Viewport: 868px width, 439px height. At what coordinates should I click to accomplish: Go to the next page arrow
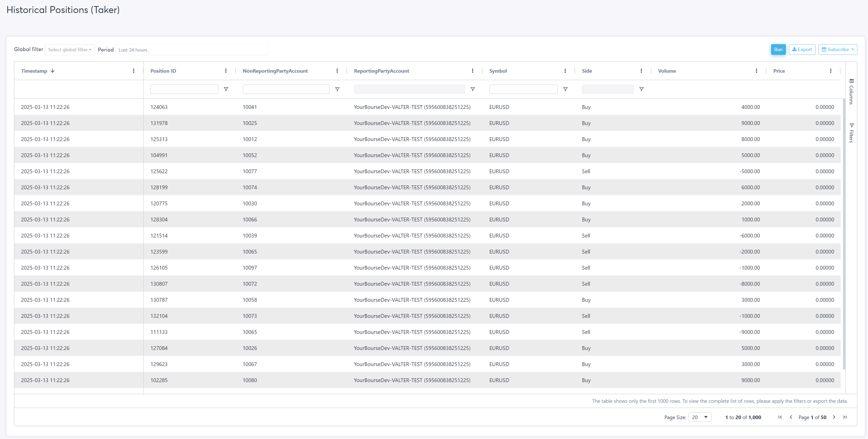(834, 417)
